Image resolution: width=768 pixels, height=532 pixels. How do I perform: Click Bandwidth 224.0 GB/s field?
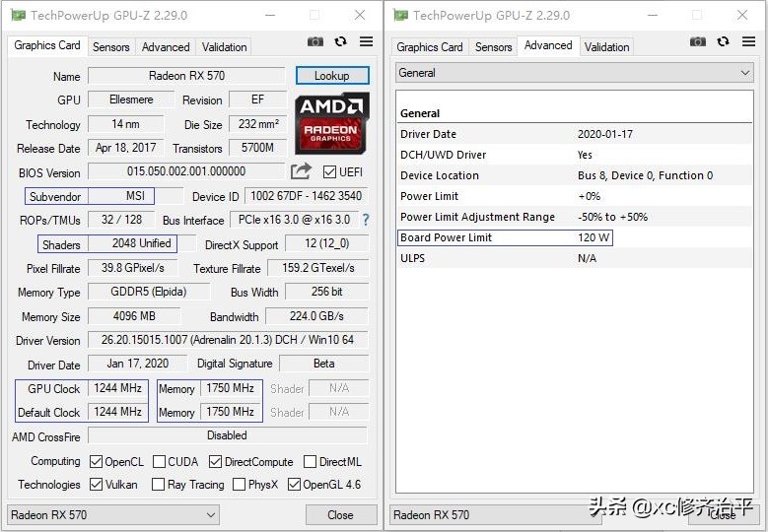(316, 316)
